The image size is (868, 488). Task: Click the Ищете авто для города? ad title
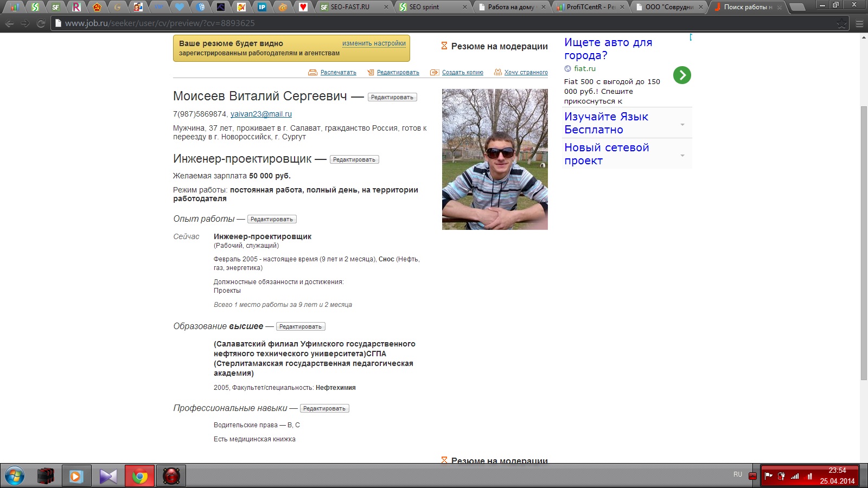pos(608,49)
